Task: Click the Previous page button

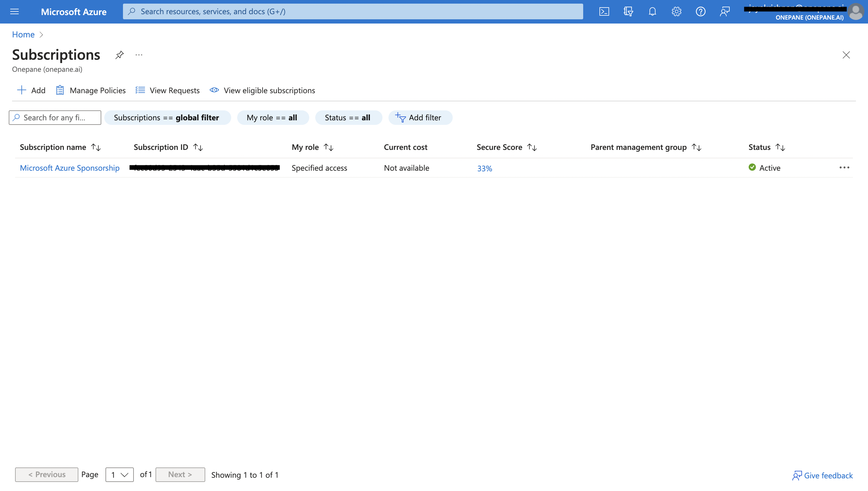Action: (x=46, y=474)
